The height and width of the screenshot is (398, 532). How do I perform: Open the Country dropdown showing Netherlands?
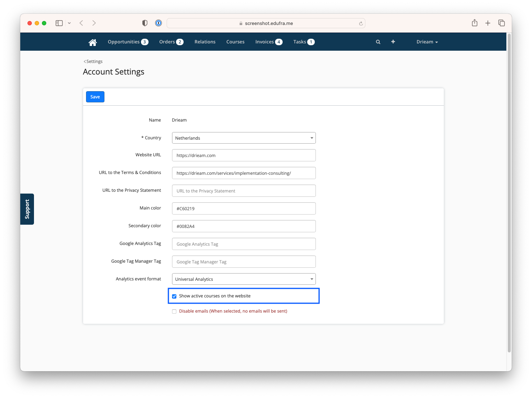[244, 138]
